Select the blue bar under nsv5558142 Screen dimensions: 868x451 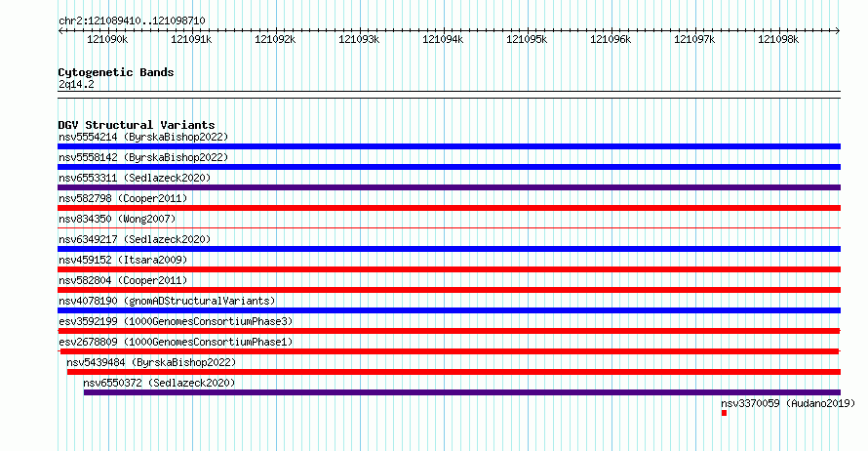point(449,167)
